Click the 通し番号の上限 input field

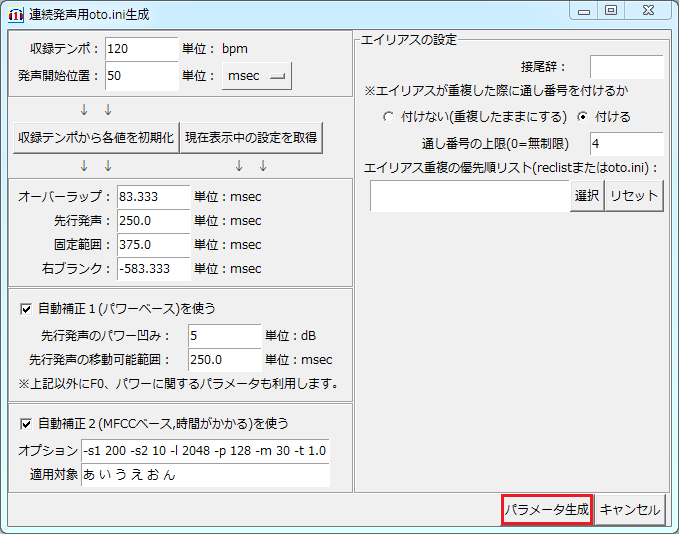point(627,144)
